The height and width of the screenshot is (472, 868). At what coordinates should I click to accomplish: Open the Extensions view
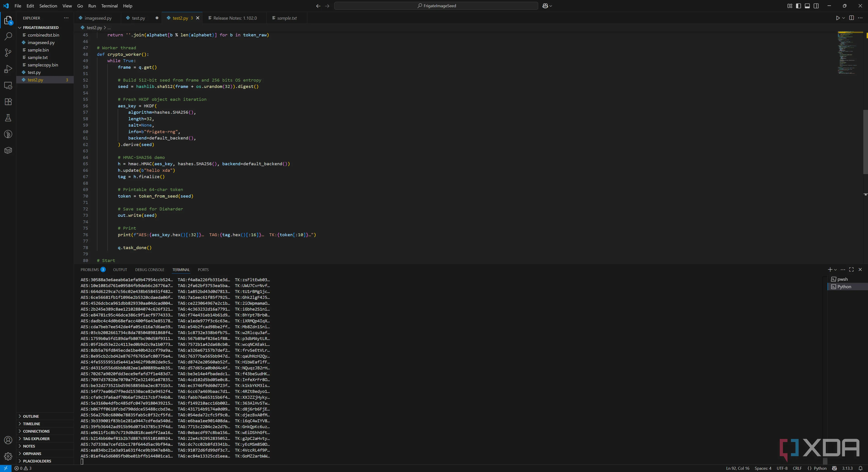[x=8, y=102]
